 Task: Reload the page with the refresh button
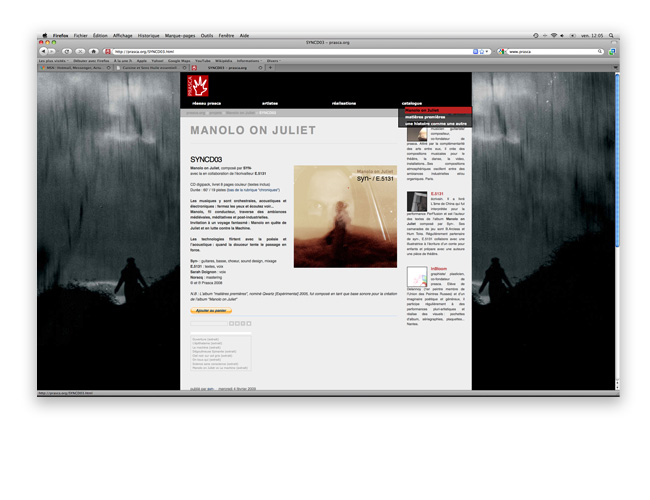coord(67,51)
